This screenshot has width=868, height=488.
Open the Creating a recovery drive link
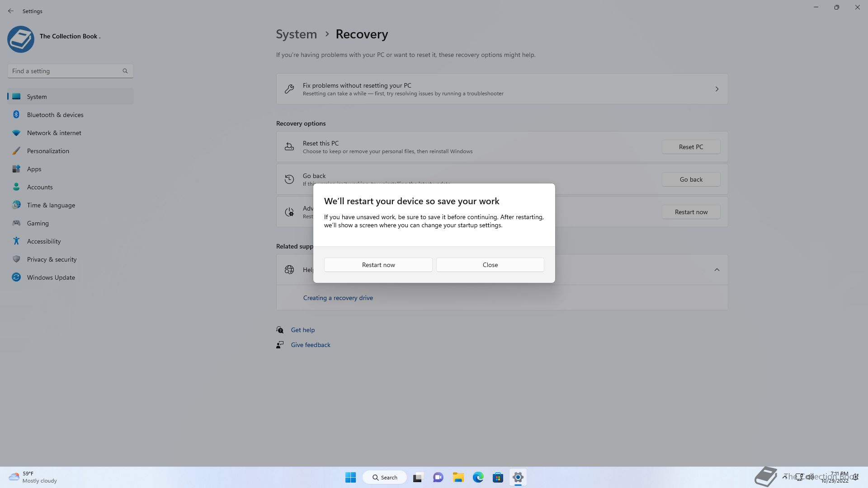(x=338, y=298)
